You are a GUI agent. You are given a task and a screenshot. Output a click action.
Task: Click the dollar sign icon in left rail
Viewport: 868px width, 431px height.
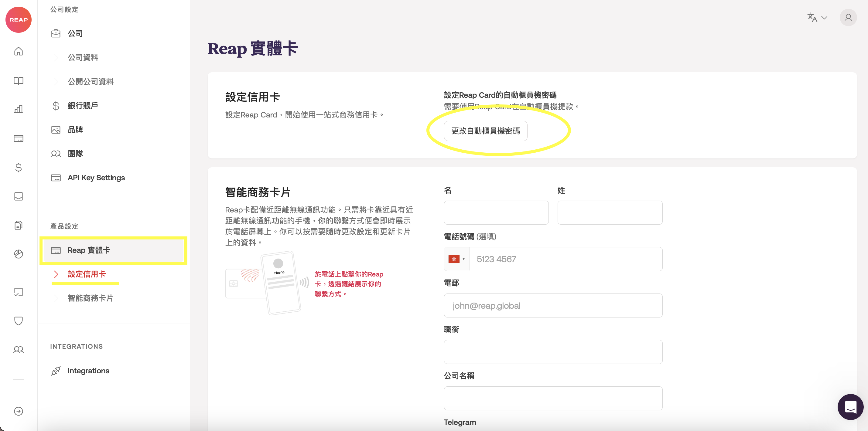(x=19, y=167)
